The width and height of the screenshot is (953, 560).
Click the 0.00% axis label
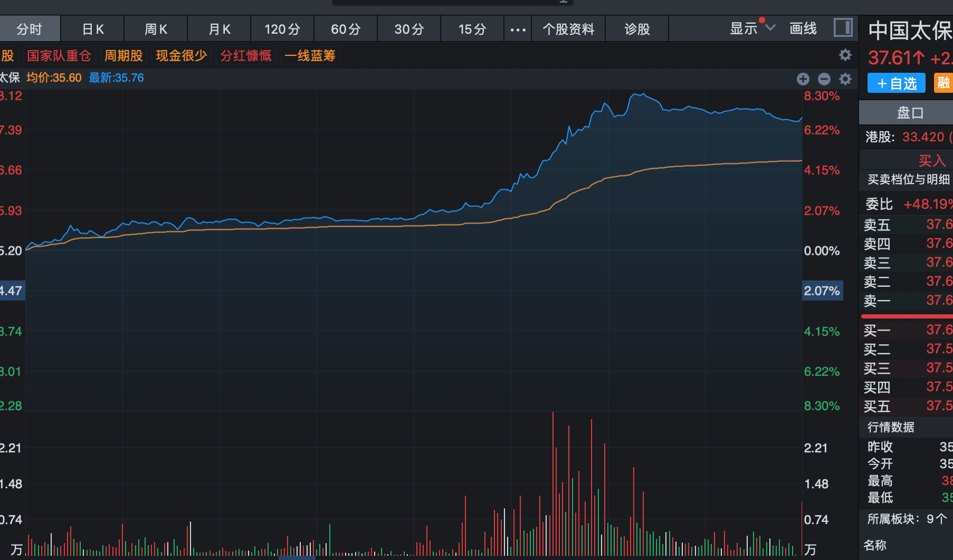point(822,251)
